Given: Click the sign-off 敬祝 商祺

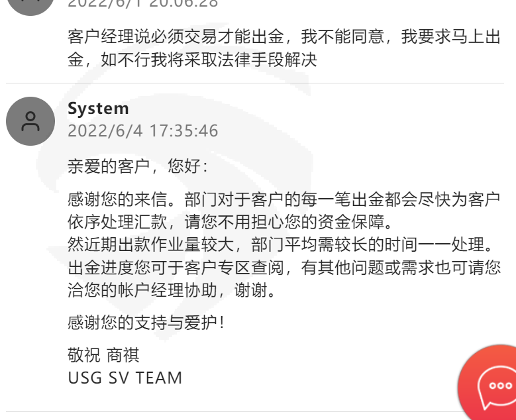Looking at the screenshot, I should [x=103, y=355].
